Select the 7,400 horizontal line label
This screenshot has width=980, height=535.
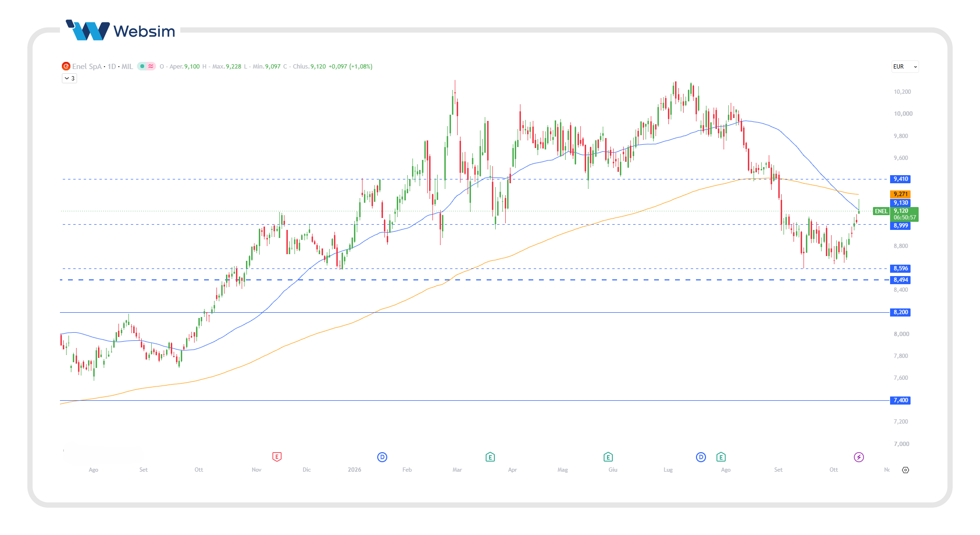pyautogui.click(x=900, y=400)
